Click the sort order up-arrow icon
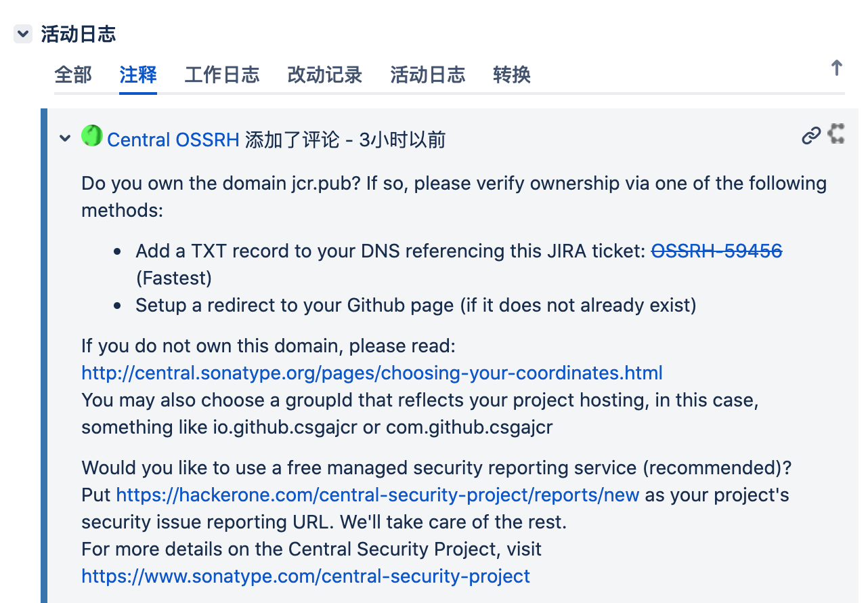This screenshot has height=603, width=868. coord(837,68)
